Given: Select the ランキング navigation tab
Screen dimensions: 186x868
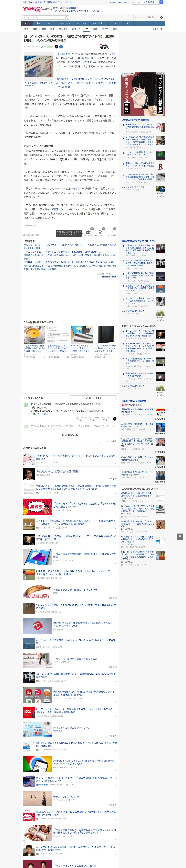Looking at the screenshot, I should [115, 23].
